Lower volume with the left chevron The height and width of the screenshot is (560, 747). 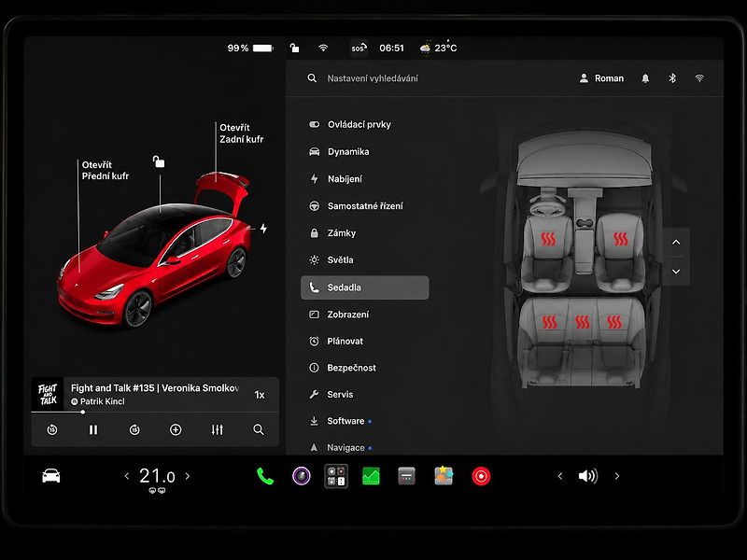coord(559,476)
